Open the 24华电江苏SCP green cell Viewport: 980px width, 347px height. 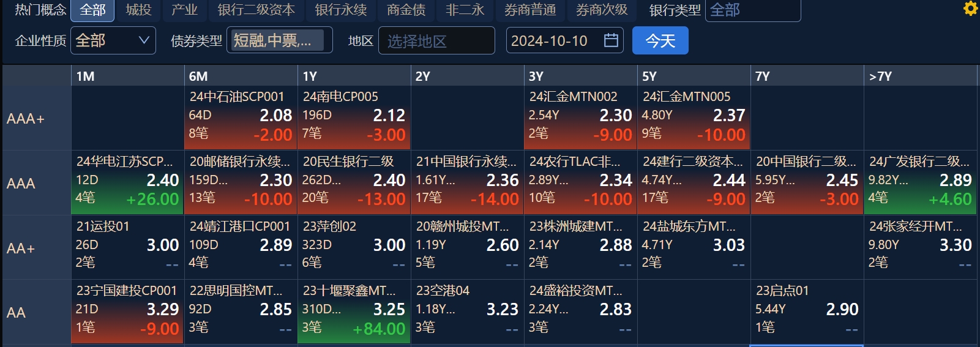pos(127,183)
